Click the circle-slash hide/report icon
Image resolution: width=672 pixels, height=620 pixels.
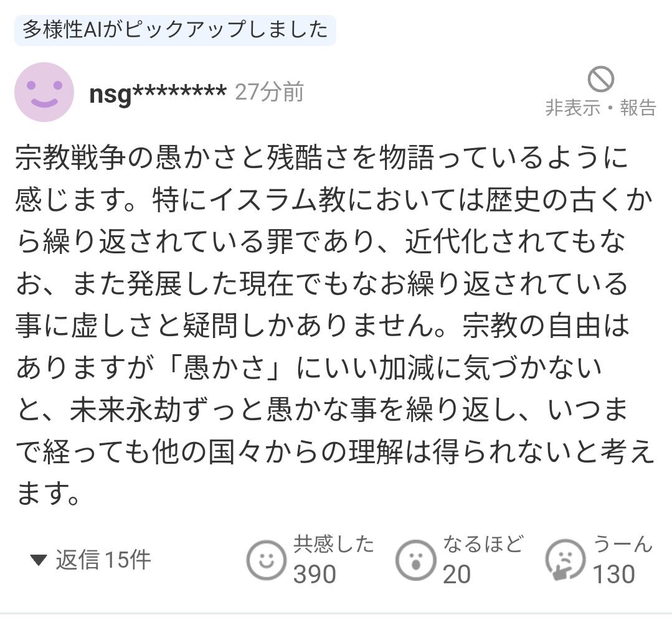click(x=600, y=80)
